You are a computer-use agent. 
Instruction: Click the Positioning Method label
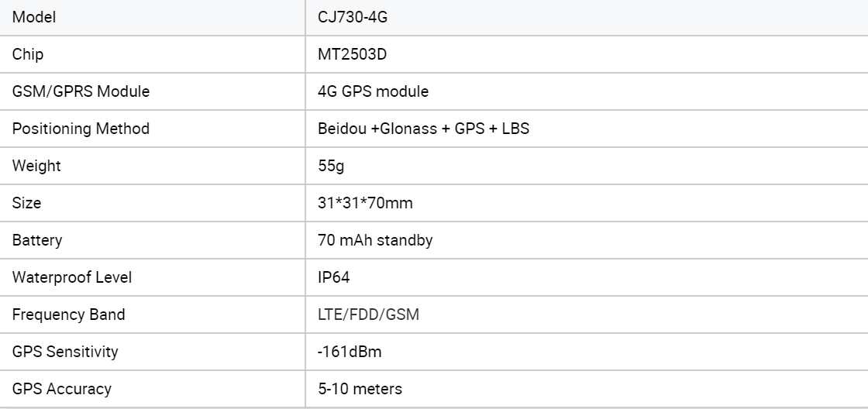click(x=81, y=129)
